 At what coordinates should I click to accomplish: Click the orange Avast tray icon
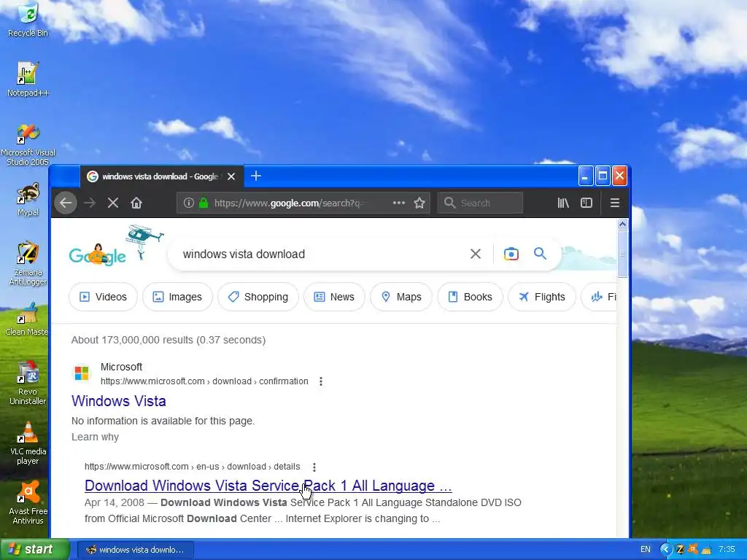tap(693, 550)
